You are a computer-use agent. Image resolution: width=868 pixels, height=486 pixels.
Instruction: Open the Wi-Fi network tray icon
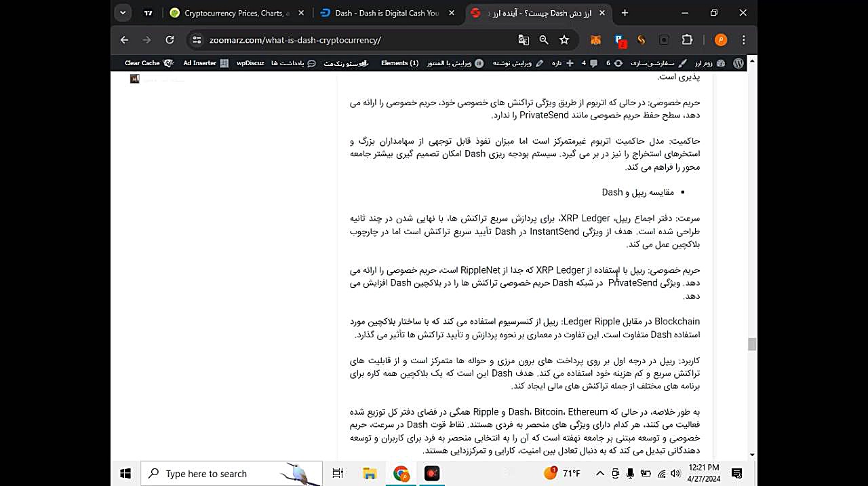[662, 474]
